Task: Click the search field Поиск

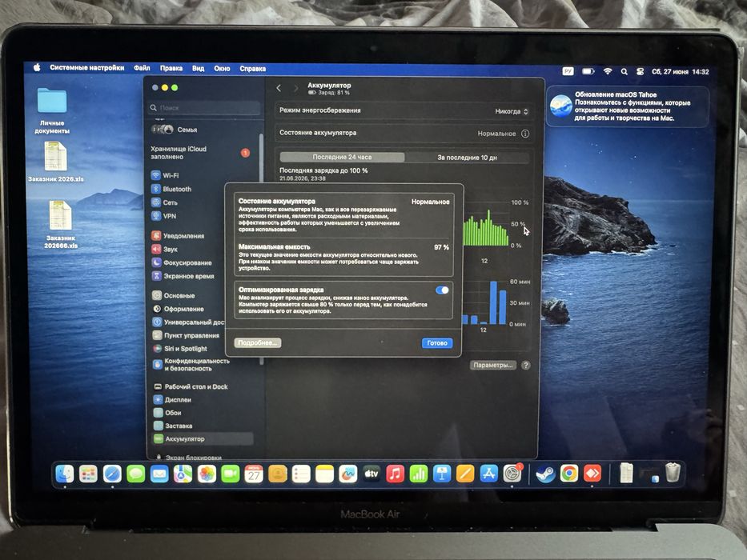Action: 204,108
